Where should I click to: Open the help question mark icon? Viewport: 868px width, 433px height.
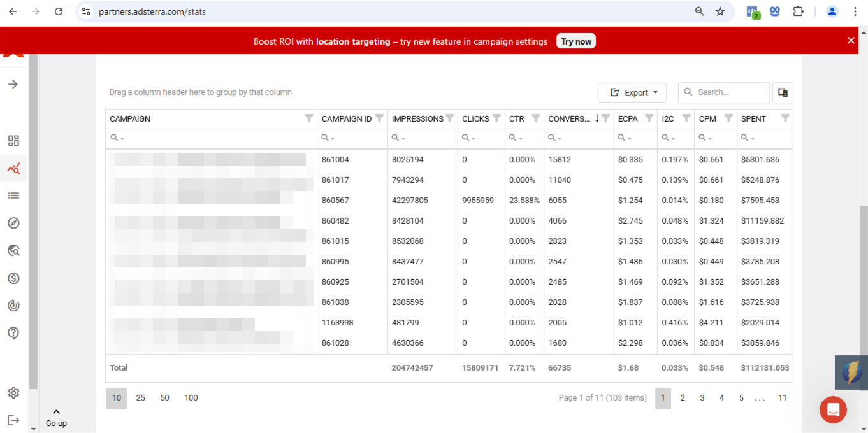13,333
